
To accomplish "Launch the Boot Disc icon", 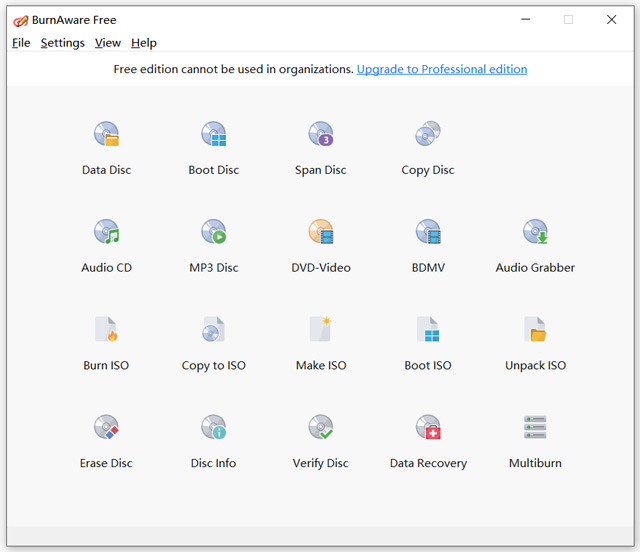I will click(213, 134).
